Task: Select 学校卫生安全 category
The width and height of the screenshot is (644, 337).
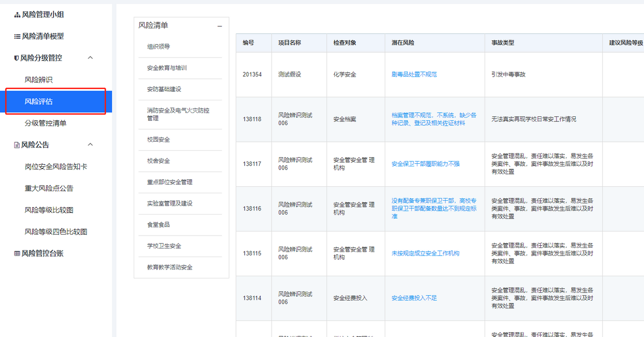Action: click(164, 246)
